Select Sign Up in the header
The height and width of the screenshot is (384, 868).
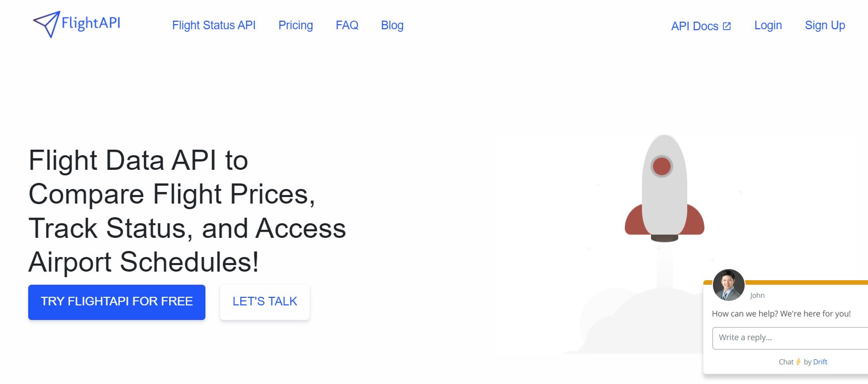825,25
